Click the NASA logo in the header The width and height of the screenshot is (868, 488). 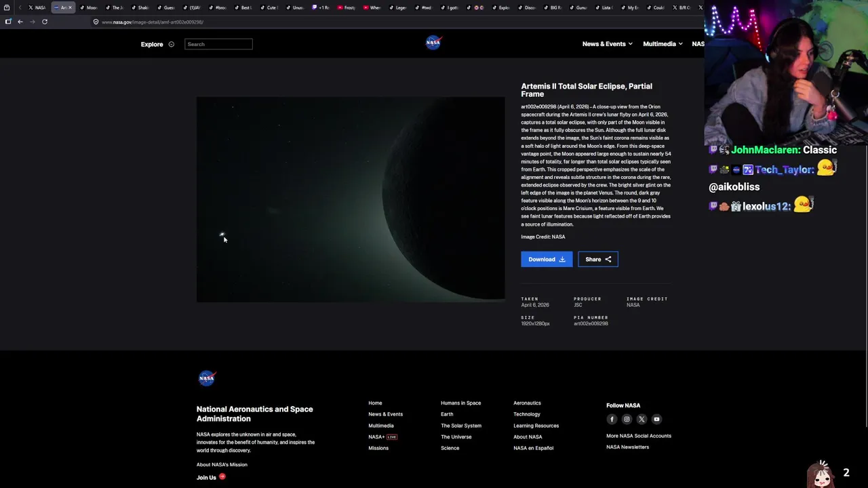433,43
